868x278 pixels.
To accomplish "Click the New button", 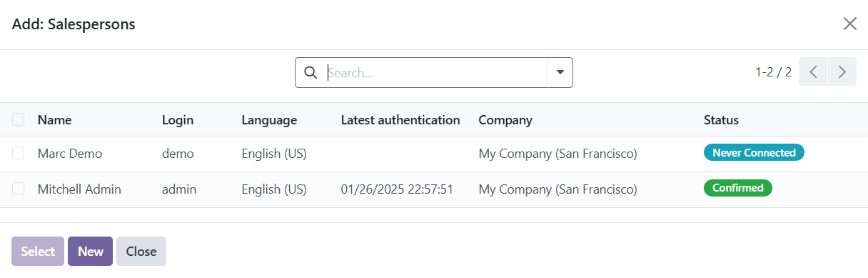I will pos(91,252).
